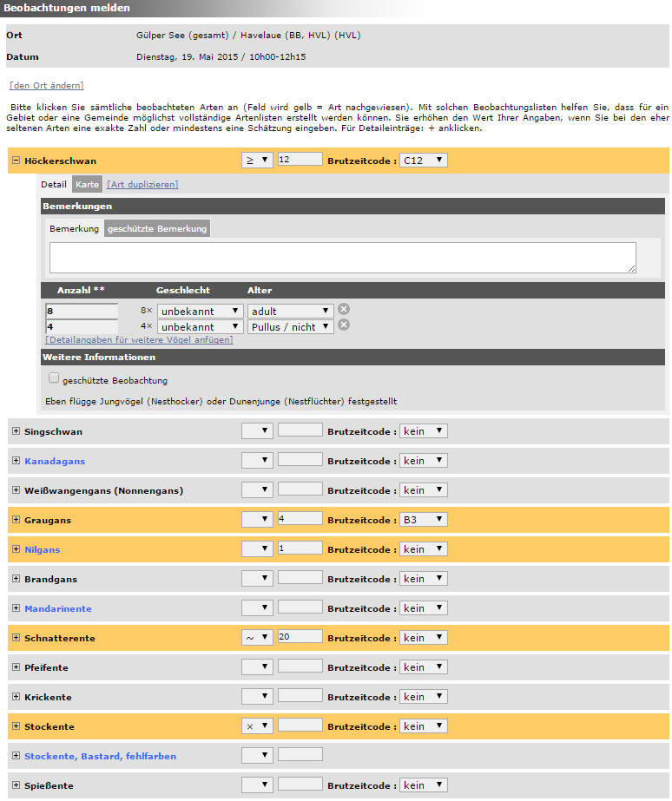This screenshot has height=801, width=672.
Task: Expand Stockente, Bastard, fehlfarben row
Action: 16,756
